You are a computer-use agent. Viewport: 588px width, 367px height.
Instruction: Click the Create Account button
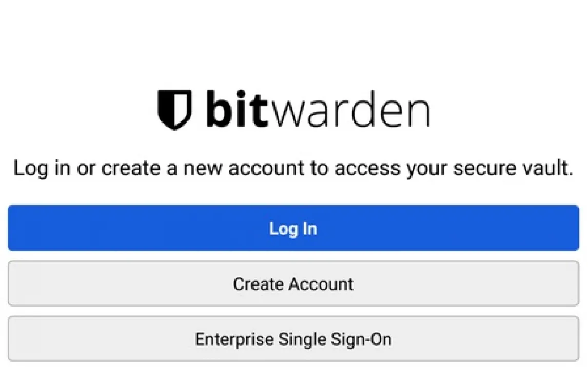(x=293, y=284)
